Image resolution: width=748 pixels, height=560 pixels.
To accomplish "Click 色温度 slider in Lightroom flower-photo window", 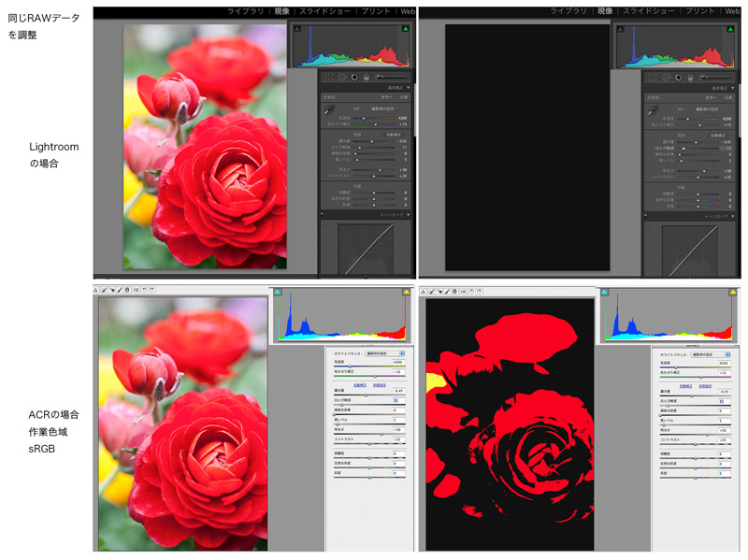I will [x=374, y=119].
